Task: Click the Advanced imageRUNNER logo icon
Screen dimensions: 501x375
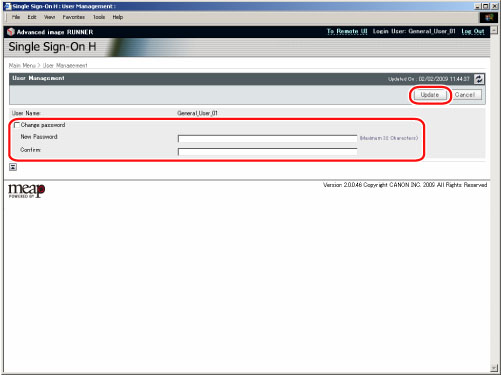Action: coord(11,32)
